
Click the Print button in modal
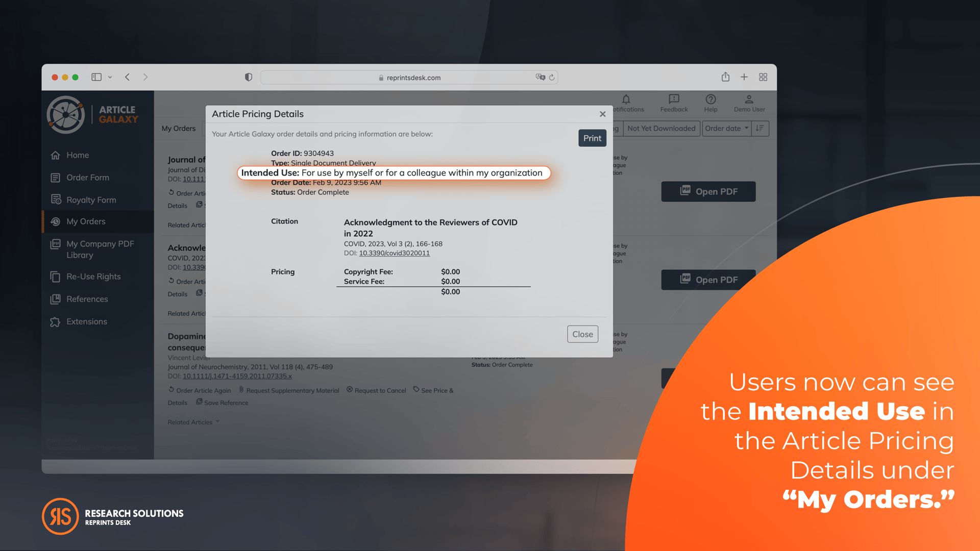tap(592, 137)
